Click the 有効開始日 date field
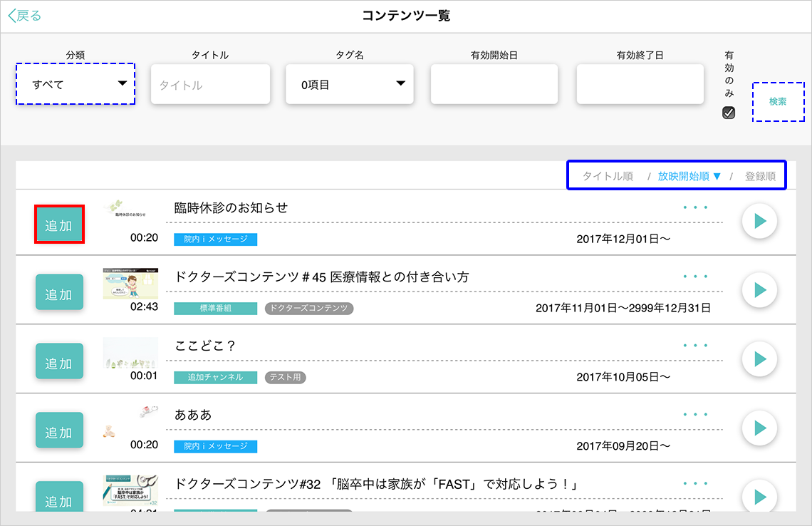Viewport: 812px width, 526px height. pos(494,84)
